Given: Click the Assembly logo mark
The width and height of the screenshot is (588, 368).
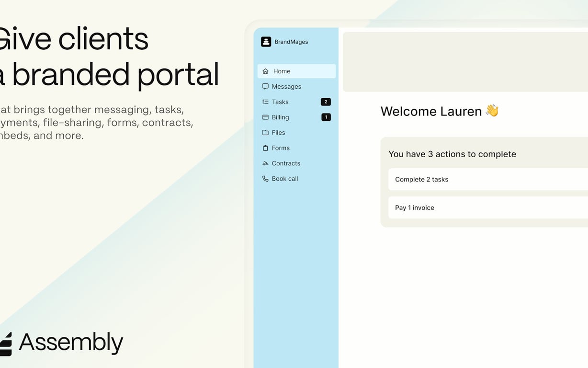Looking at the screenshot, I should coord(5,344).
